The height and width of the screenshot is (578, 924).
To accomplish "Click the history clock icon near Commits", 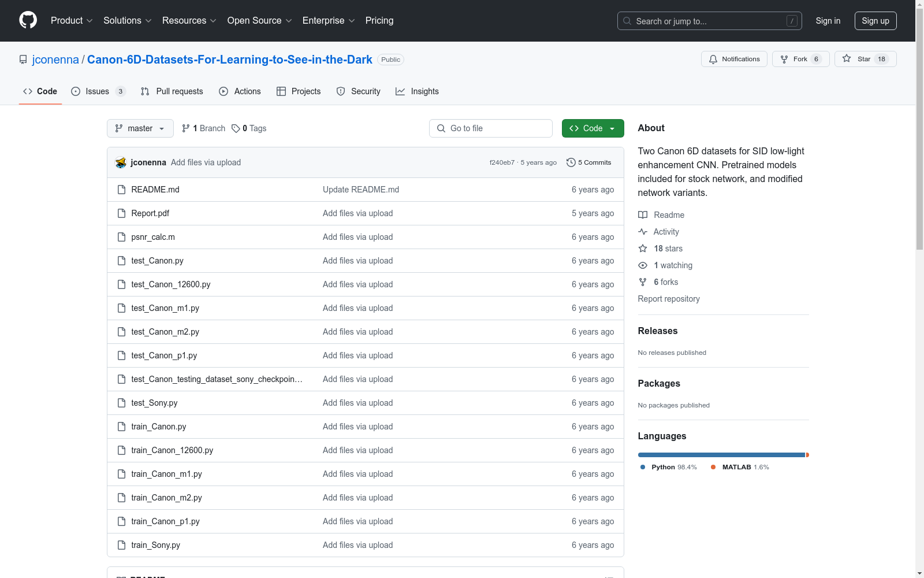I will [571, 162].
